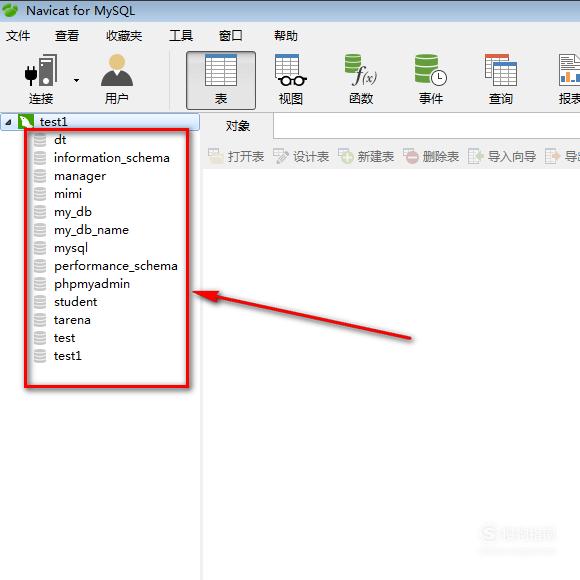The image size is (580, 580).
Task: Open the Help (帮助) menu
Action: pos(286,36)
